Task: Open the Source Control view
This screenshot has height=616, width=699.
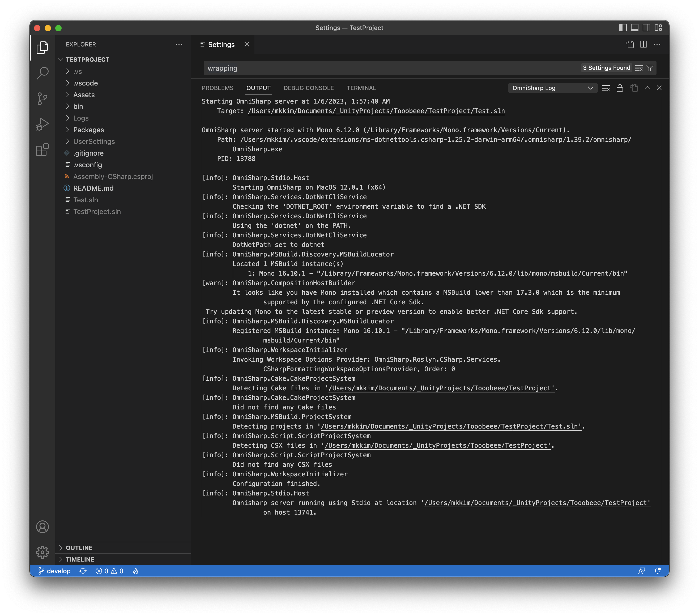Action: (x=42, y=99)
